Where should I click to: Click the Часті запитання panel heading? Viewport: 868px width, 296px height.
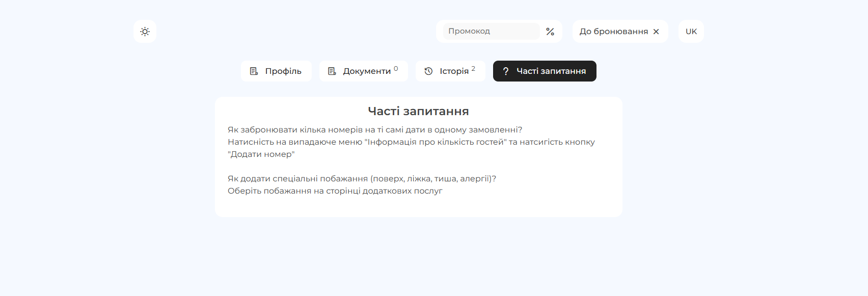pos(418,111)
